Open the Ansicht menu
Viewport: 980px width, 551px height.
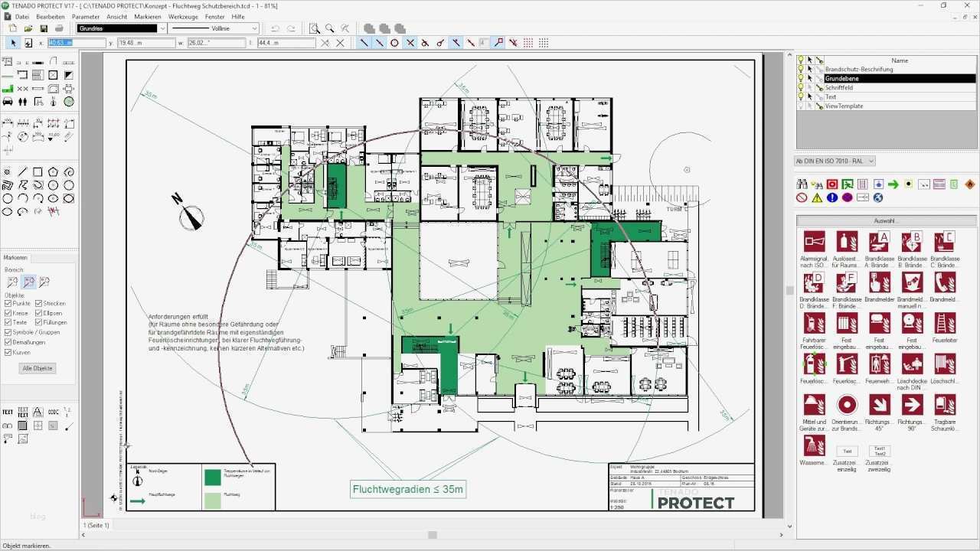(x=117, y=16)
